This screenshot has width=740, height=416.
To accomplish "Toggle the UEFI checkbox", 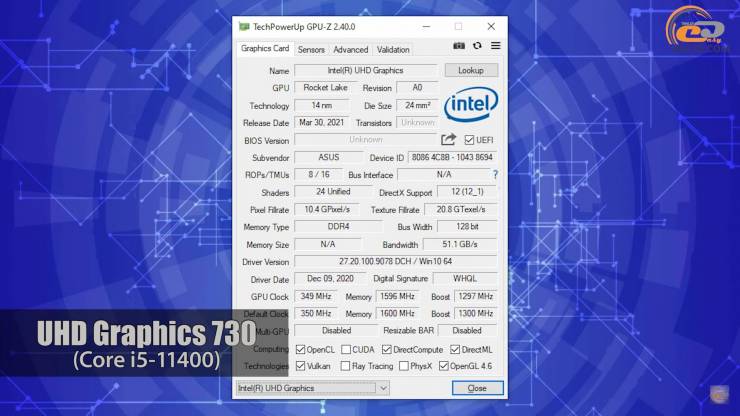I will [469, 140].
